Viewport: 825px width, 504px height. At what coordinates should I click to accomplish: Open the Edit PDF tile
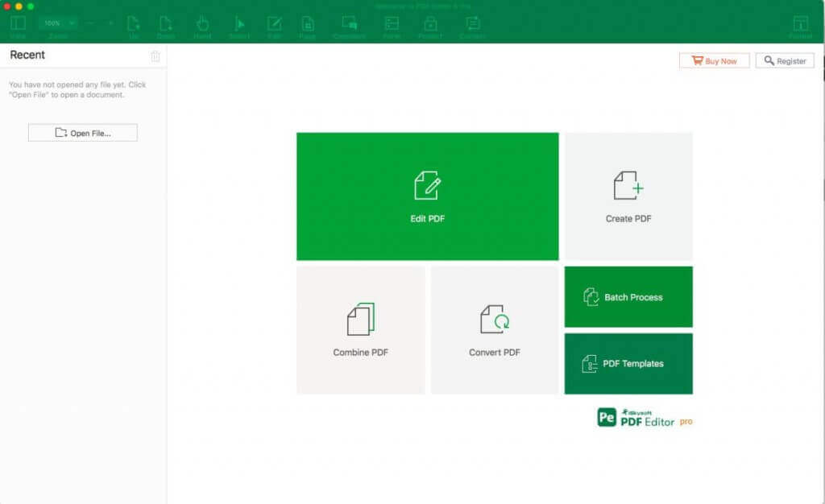pos(427,196)
